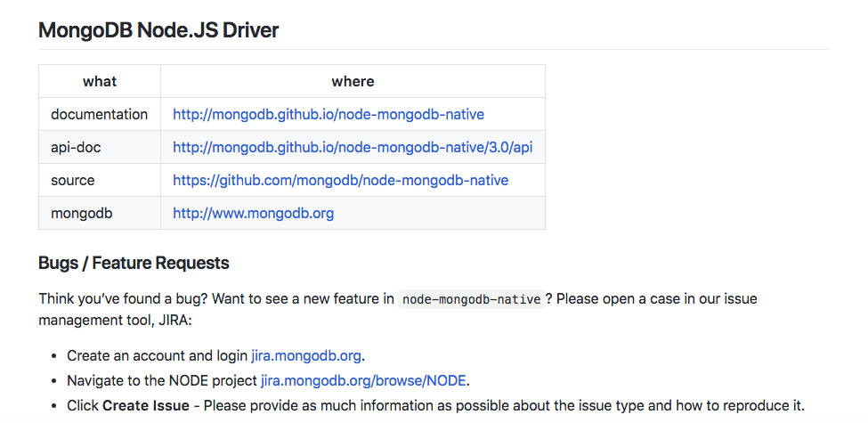
Task: Select the 'source' table cell
Action: pos(73,180)
